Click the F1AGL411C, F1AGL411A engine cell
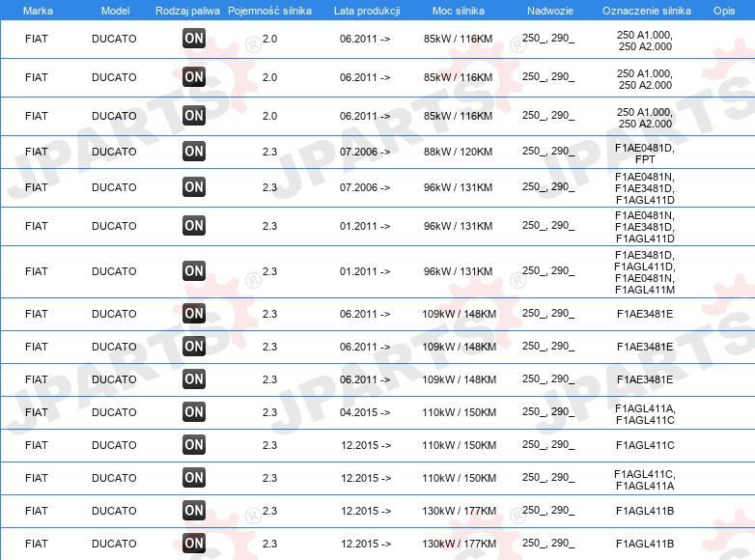 point(645,480)
